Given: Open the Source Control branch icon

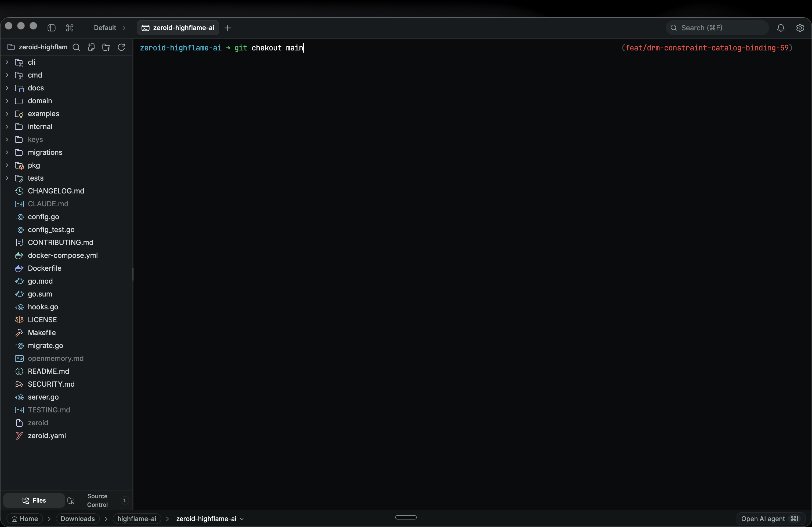Looking at the screenshot, I should click(x=71, y=500).
